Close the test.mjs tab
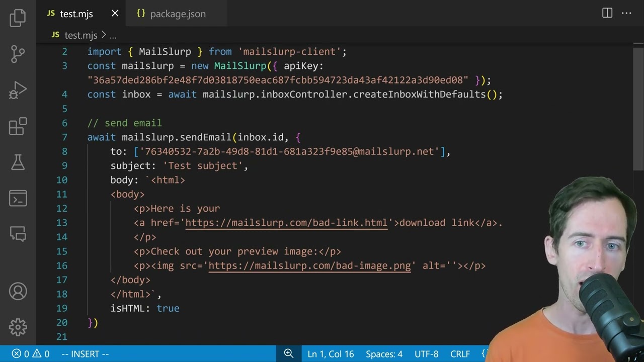 (x=115, y=14)
